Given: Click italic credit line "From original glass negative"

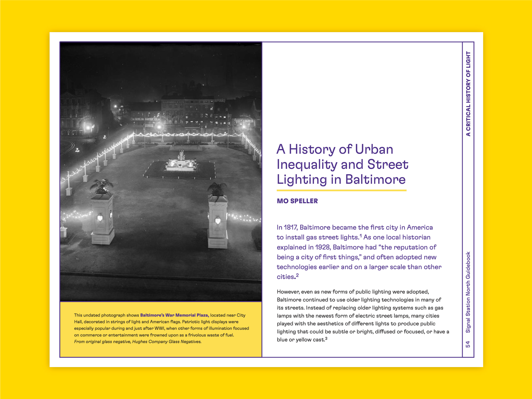Looking at the screenshot, I should click(138, 342).
